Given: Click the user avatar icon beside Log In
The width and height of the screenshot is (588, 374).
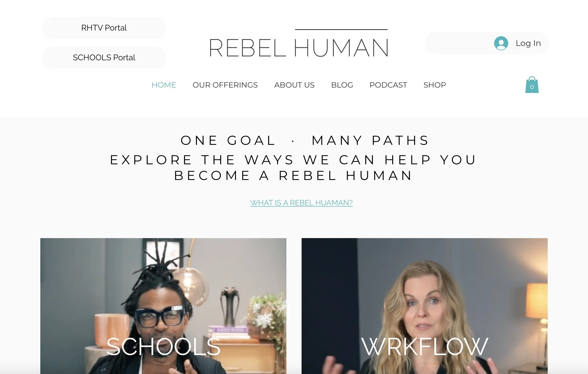Looking at the screenshot, I should tap(501, 43).
